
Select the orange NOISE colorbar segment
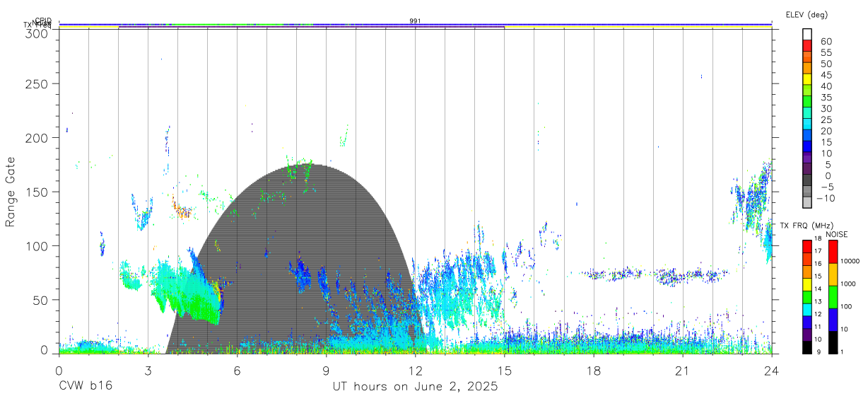point(833,274)
